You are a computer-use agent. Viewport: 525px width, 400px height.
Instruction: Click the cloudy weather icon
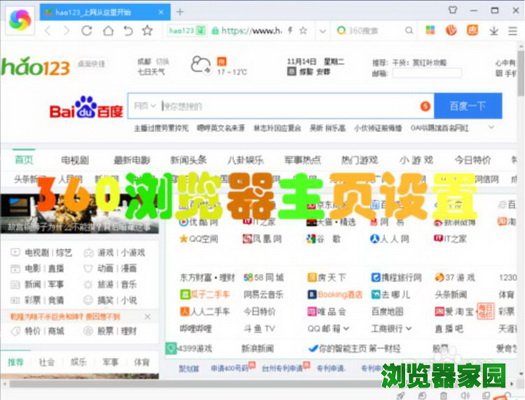(200, 64)
